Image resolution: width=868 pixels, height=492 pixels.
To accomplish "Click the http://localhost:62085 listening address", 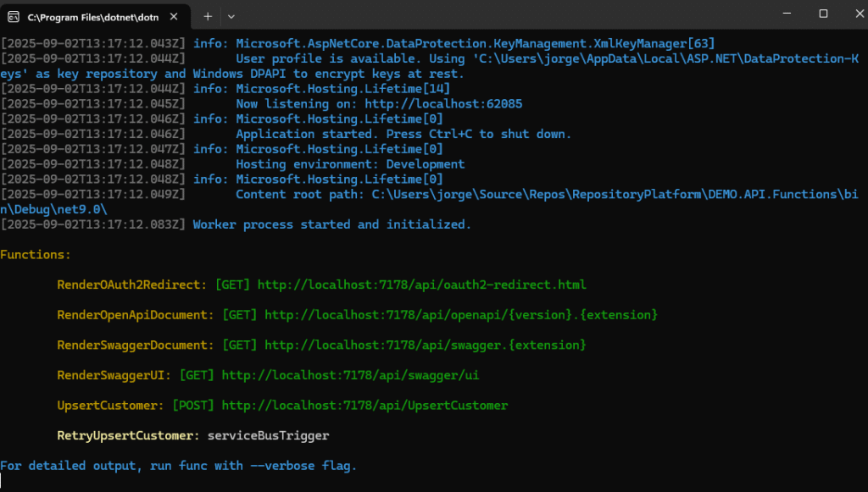I will (x=443, y=104).
